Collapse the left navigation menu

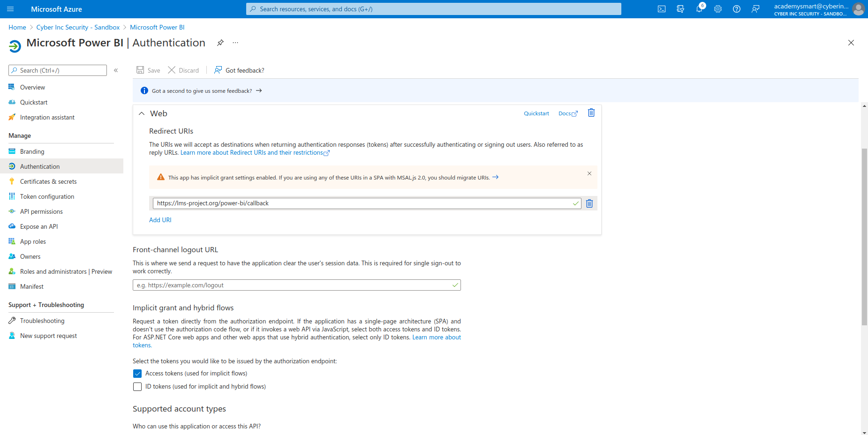[116, 70]
